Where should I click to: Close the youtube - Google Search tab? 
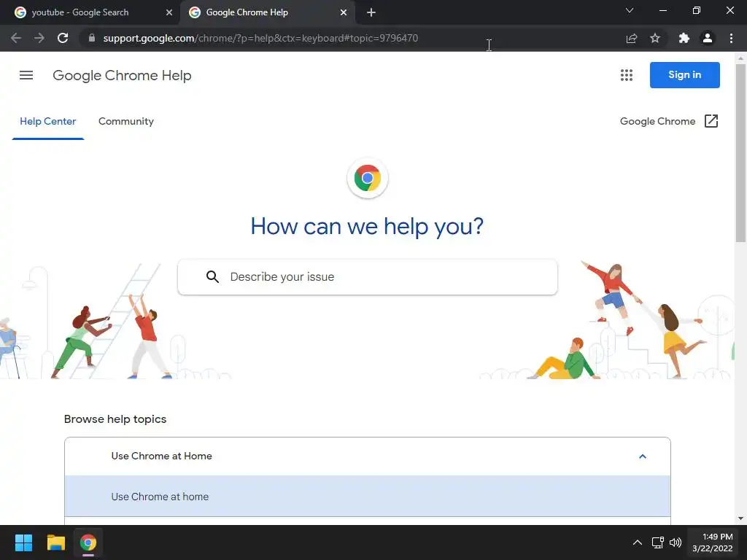click(x=169, y=12)
